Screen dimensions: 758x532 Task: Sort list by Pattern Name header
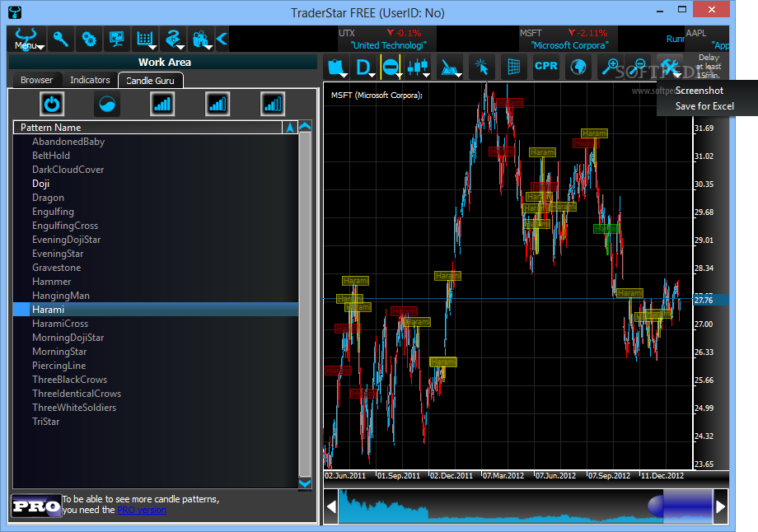click(x=147, y=128)
